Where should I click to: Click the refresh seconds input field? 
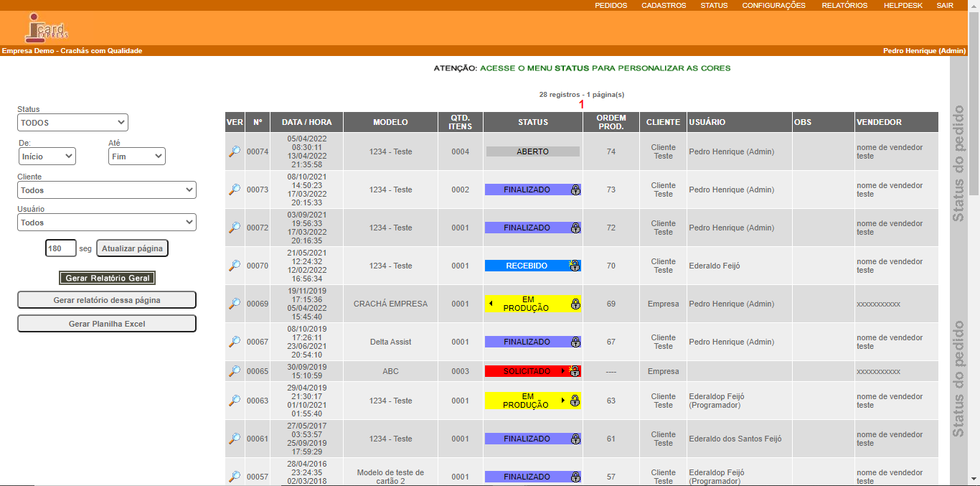[60, 248]
